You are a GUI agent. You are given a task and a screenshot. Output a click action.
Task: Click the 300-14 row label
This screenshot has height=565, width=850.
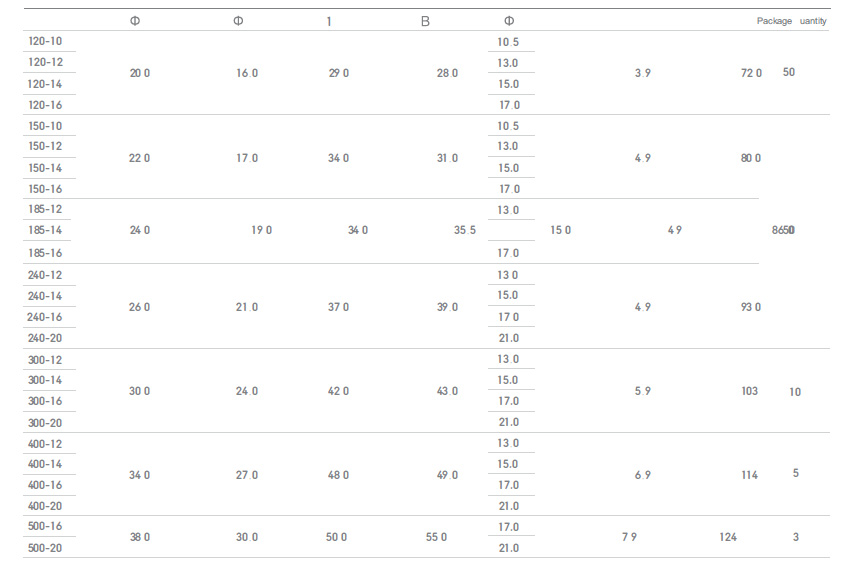pyautogui.click(x=45, y=381)
